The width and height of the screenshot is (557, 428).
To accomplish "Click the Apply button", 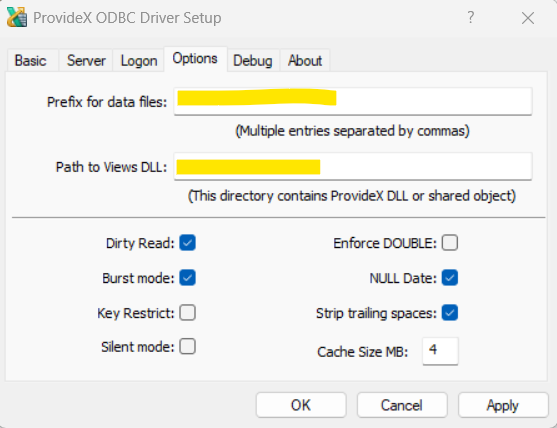I will coord(503,405).
